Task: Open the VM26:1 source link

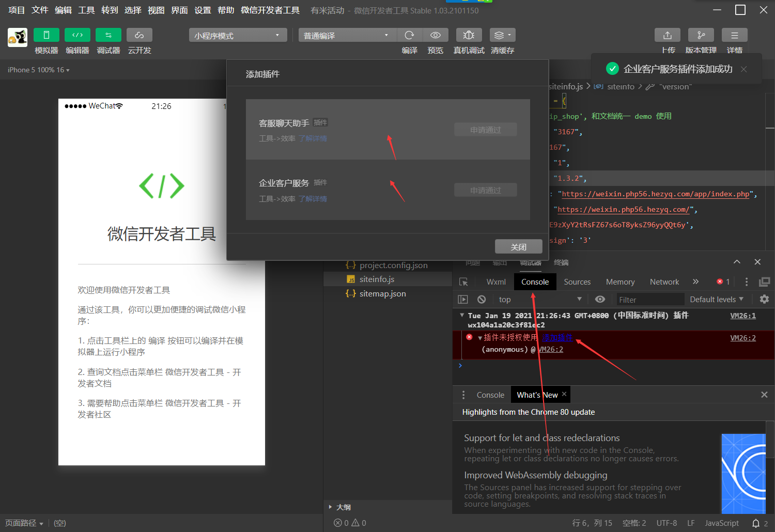Action: 743,316
